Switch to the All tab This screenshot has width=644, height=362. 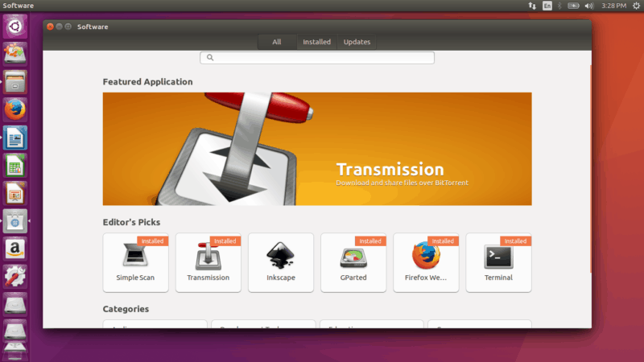pos(277,42)
